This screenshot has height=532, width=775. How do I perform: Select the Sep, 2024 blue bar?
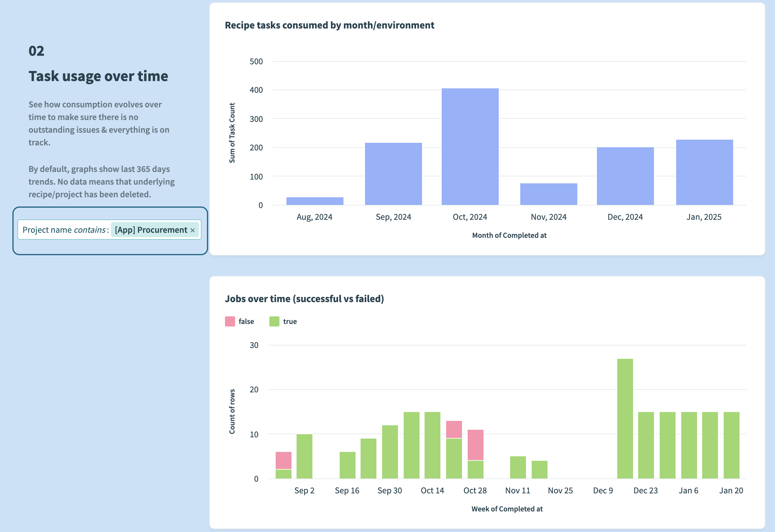393,174
